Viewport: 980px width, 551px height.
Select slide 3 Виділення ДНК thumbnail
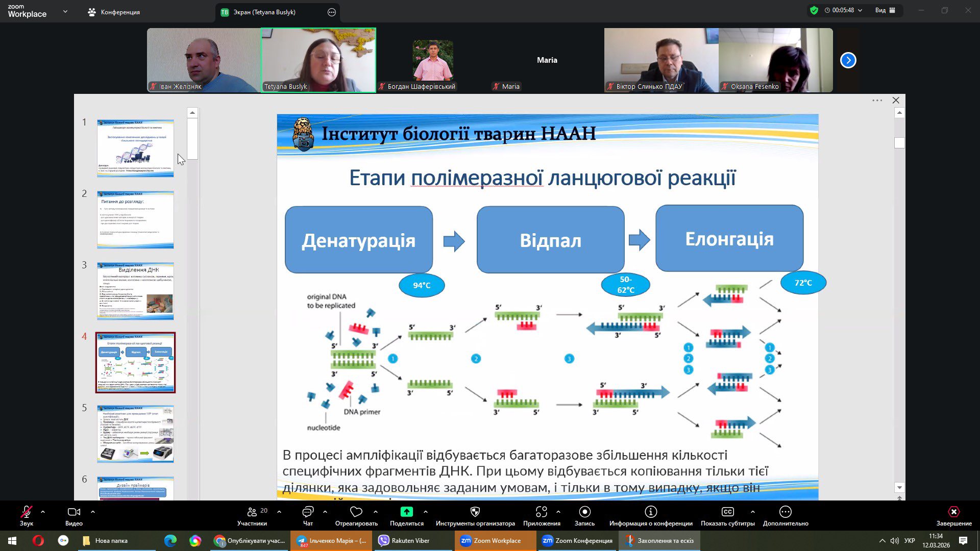click(135, 291)
